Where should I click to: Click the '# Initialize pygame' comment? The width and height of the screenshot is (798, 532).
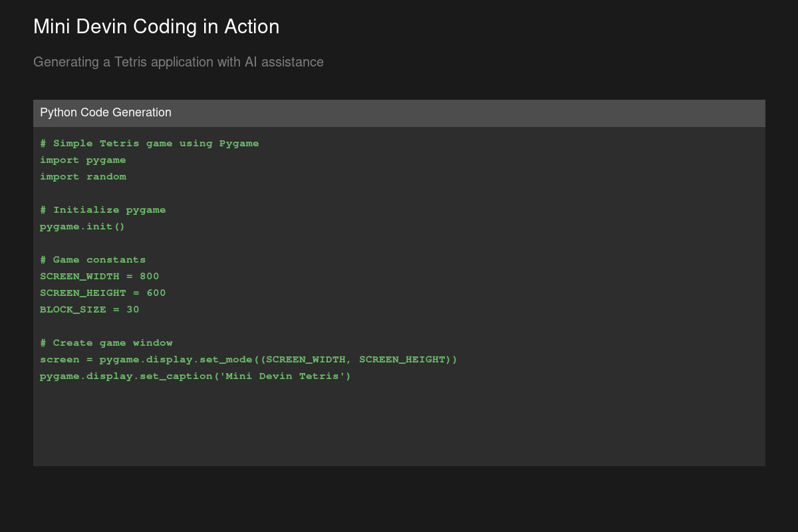(x=103, y=210)
